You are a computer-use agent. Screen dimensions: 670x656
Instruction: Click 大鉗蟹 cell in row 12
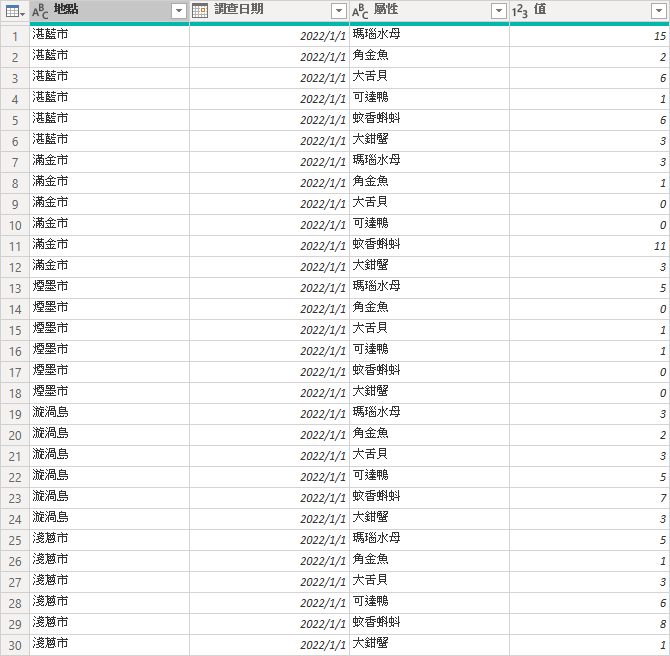[x=429, y=267]
